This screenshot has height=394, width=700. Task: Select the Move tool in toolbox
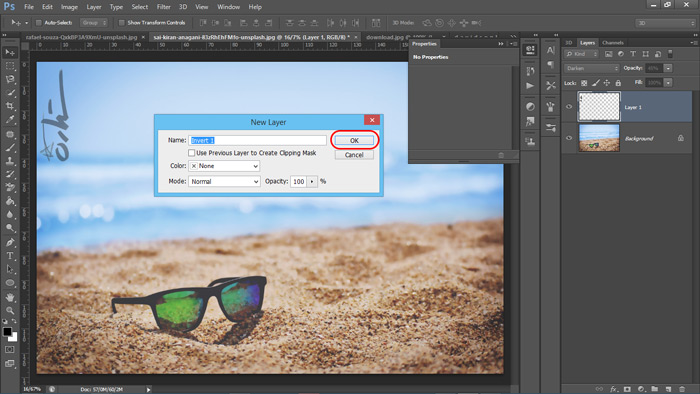tap(10, 53)
